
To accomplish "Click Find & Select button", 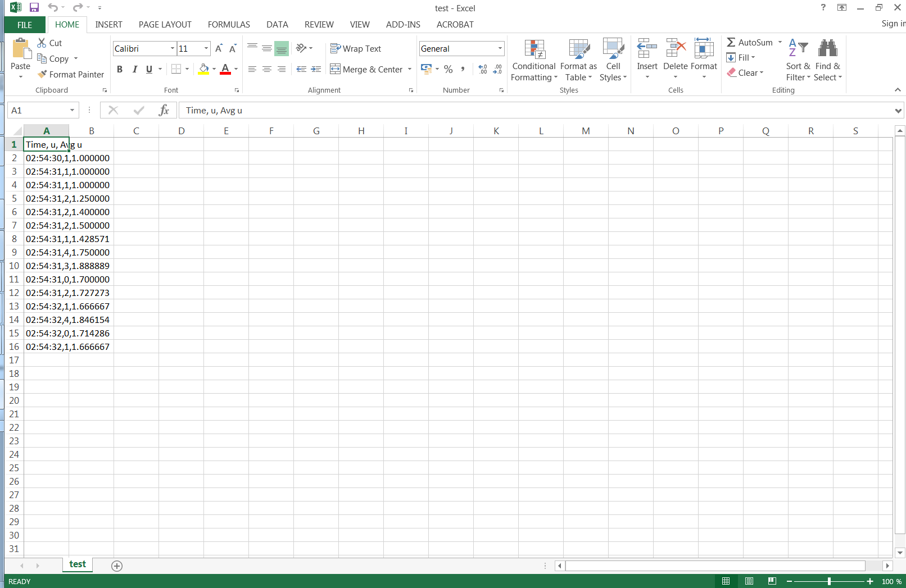I will 828,61.
